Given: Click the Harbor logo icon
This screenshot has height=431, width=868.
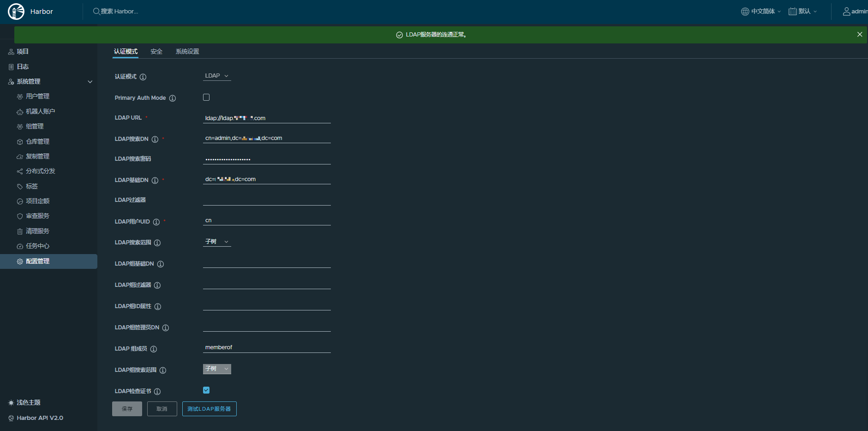Looking at the screenshot, I should coord(16,12).
